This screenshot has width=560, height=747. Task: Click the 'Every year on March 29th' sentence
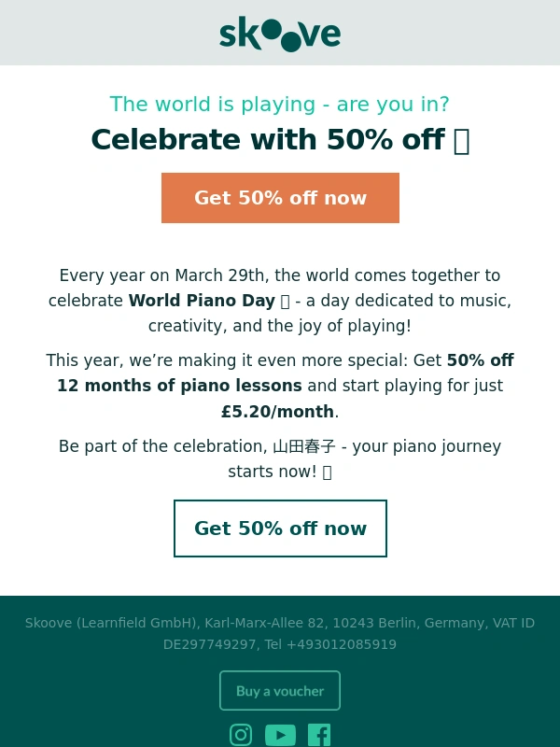[280, 275]
